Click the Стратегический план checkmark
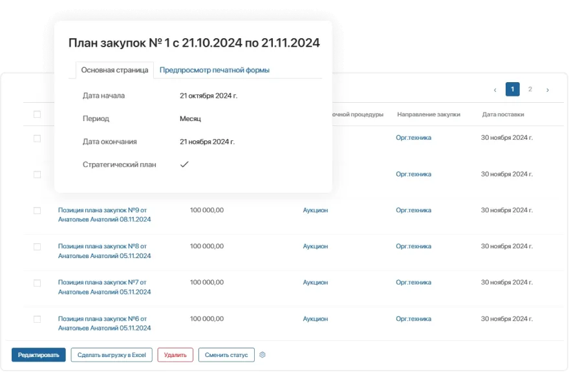 184,164
